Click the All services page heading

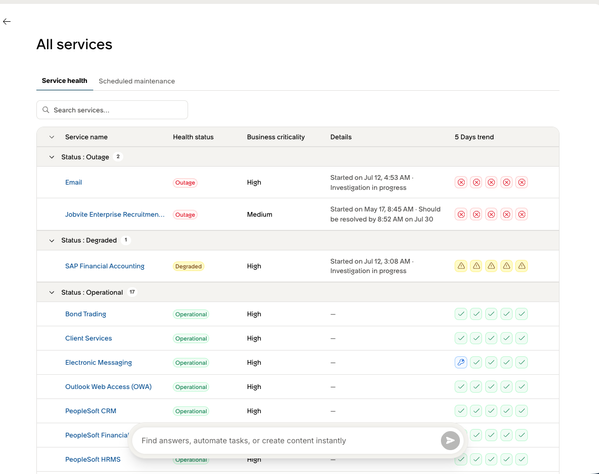coord(74,44)
